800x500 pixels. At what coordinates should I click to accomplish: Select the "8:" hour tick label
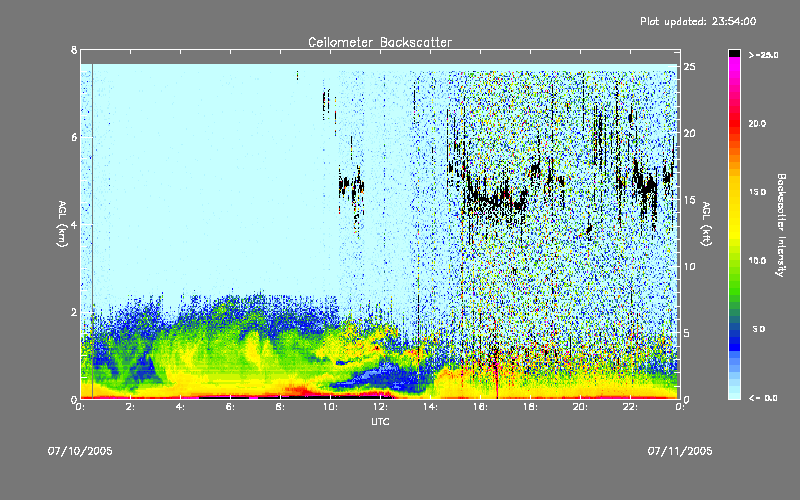coord(281,407)
